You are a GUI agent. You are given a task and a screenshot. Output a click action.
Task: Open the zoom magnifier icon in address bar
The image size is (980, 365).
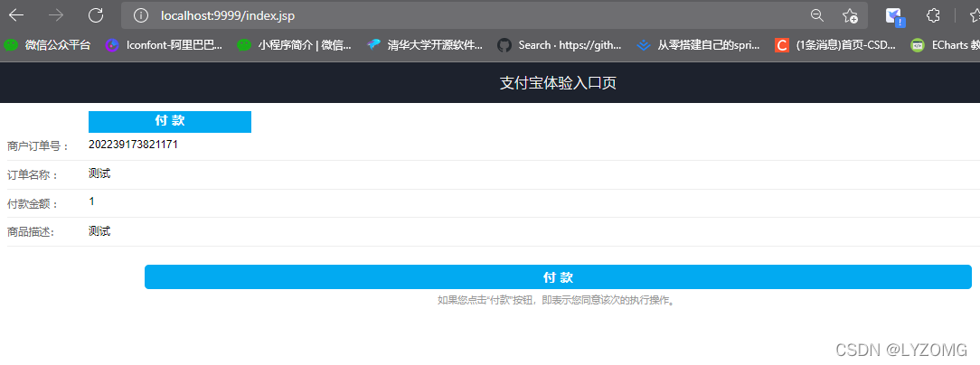click(817, 15)
